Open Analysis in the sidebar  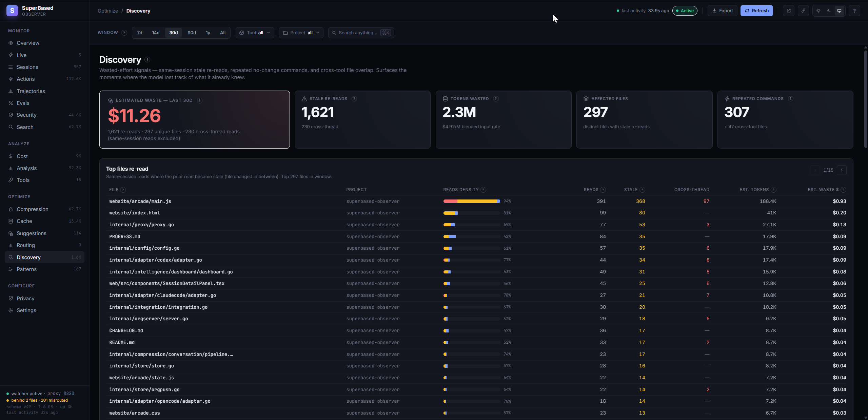pos(44,168)
